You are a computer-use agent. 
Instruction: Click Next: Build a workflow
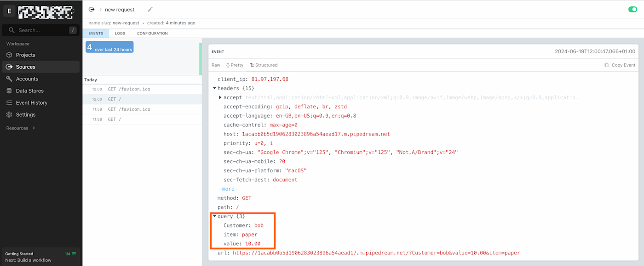[x=29, y=260]
